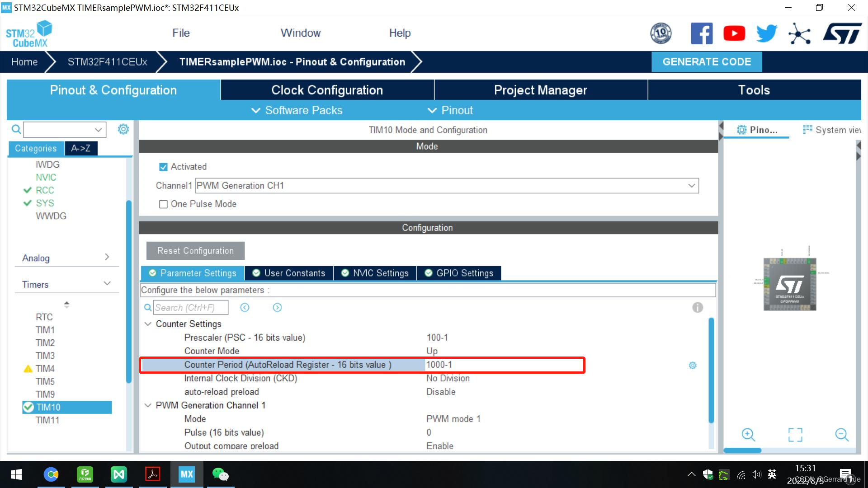Zoom in on the pinout view
This screenshot has height=488, width=868.
(x=748, y=435)
